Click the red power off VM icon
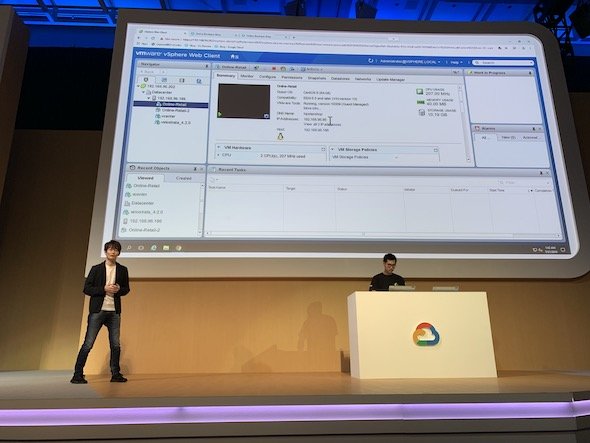This screenshot has width=590, height=443. [274, 69]
